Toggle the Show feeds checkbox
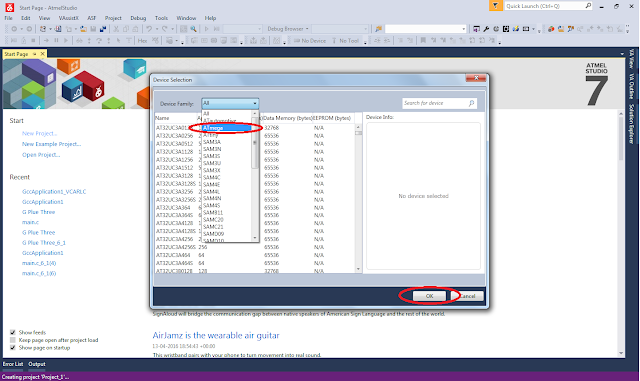Screen dimensions: 640x381 [x=13, y=332]
